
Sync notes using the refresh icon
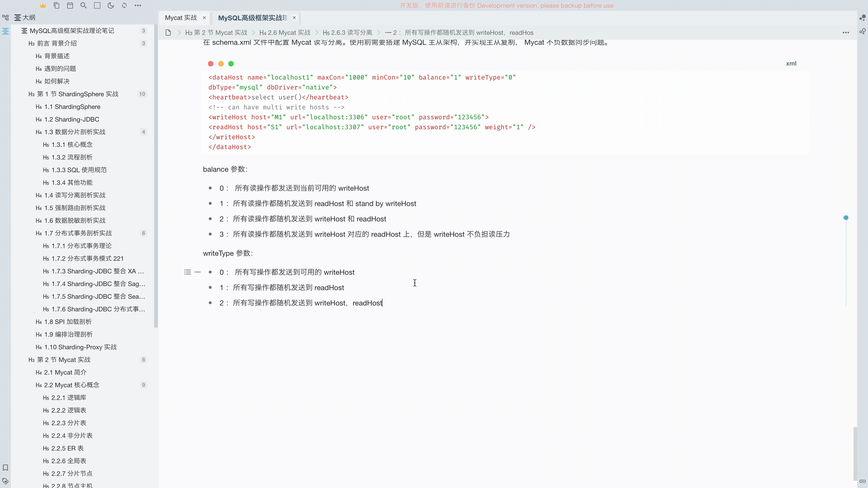(124, 5)
